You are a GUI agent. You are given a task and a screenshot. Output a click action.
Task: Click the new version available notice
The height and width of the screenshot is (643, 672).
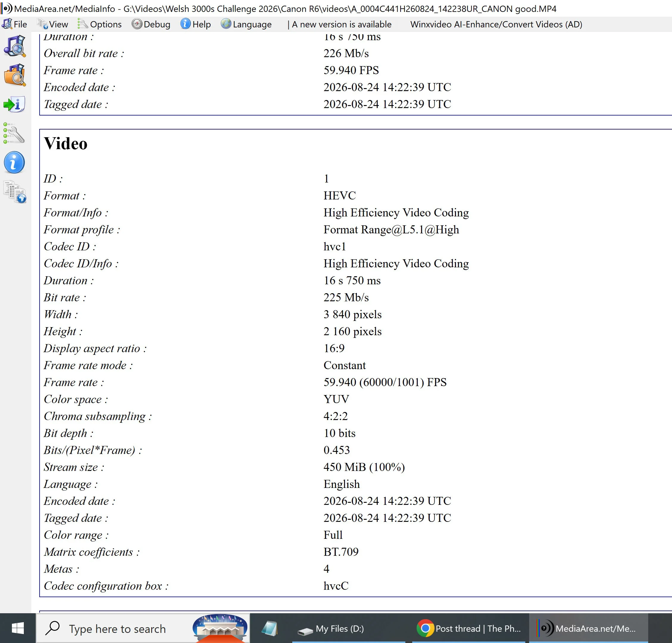pyautogui.click(x=339, y=24)
